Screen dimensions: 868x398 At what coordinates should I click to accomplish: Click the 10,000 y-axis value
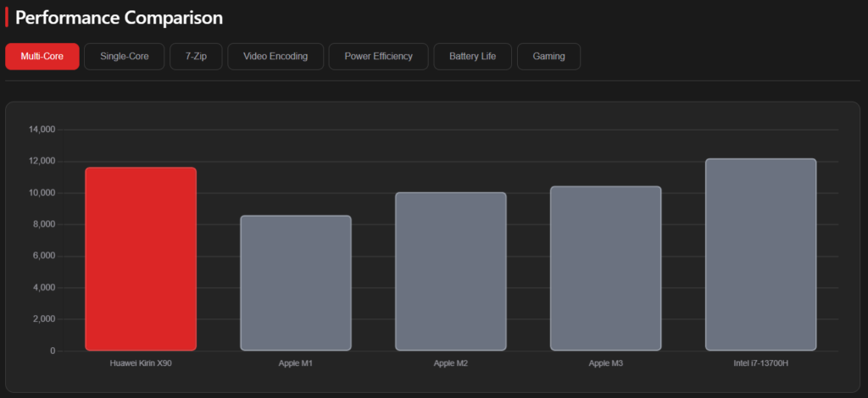(x=42, y=193)
